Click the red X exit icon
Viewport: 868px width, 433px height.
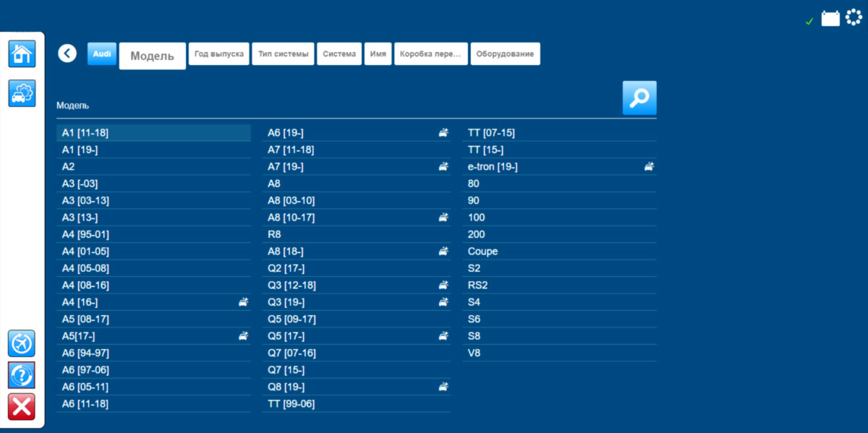coord(22,406)
